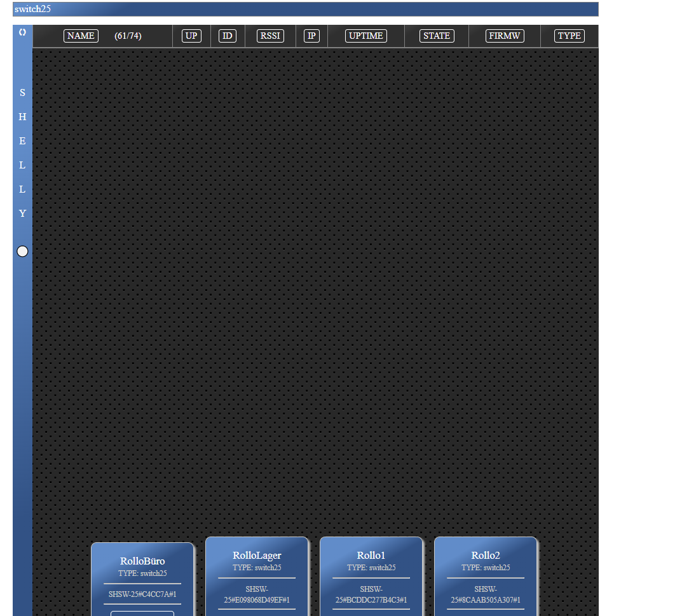This screenshot has width=689, height=616.
Task: Click the switch25 filter bar at the top
Action: pyautogui.click(x=305, y=9)
